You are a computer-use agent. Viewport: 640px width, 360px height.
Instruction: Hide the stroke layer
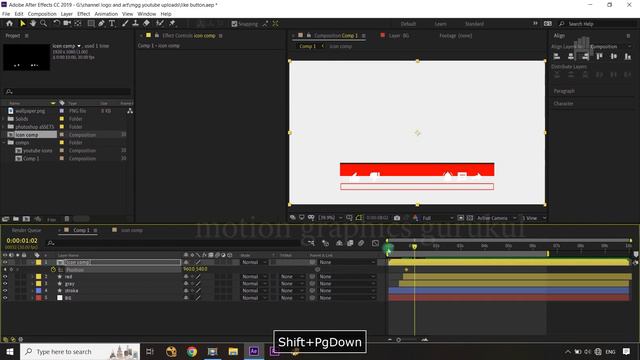(x=5, y=291)
